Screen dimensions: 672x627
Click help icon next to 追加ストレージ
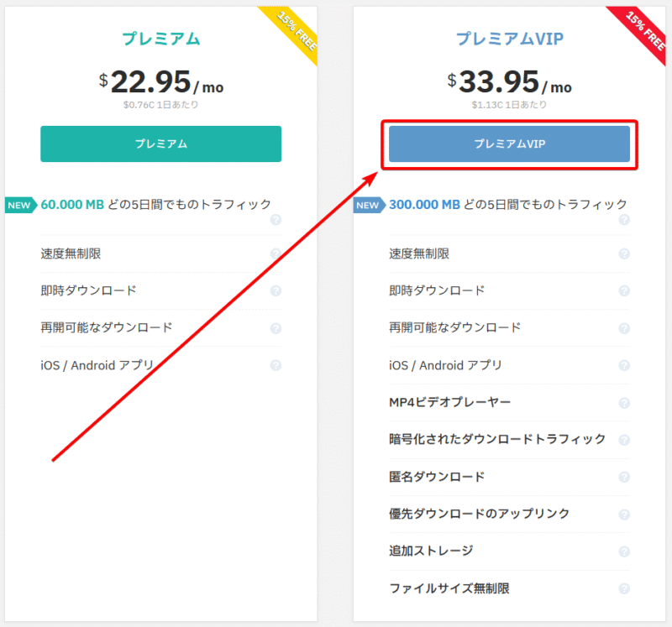624,551
